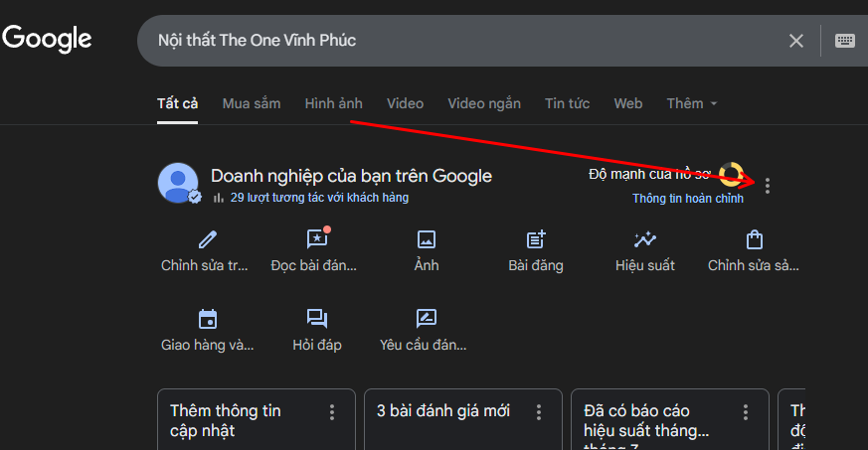Open business profile three-dot menu

tap(768, 186)
